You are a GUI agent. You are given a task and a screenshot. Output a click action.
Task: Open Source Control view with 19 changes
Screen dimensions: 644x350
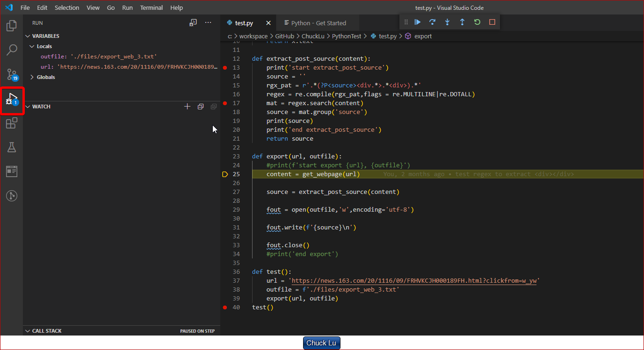[12, 74]
